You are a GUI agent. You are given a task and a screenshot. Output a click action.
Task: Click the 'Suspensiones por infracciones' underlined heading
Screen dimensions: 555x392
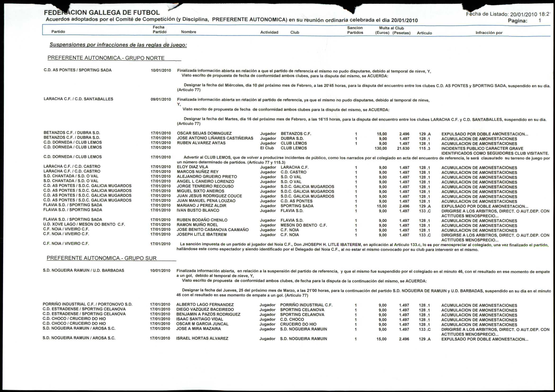coord(118,45)
